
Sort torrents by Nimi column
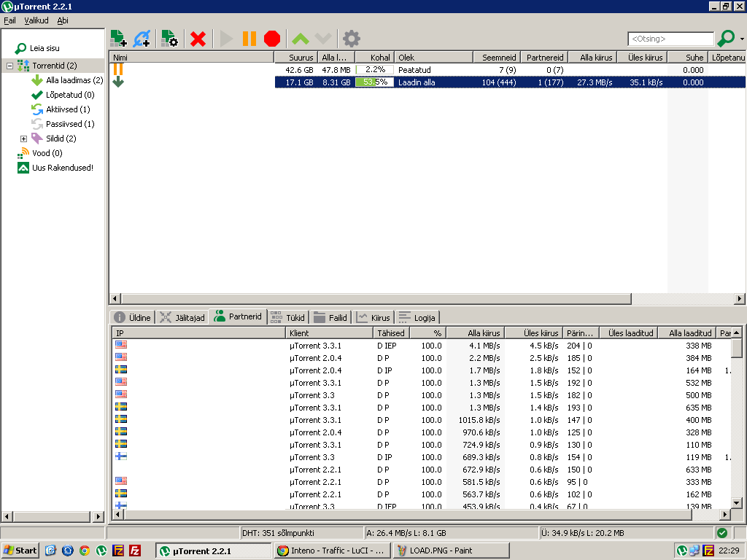192,57
